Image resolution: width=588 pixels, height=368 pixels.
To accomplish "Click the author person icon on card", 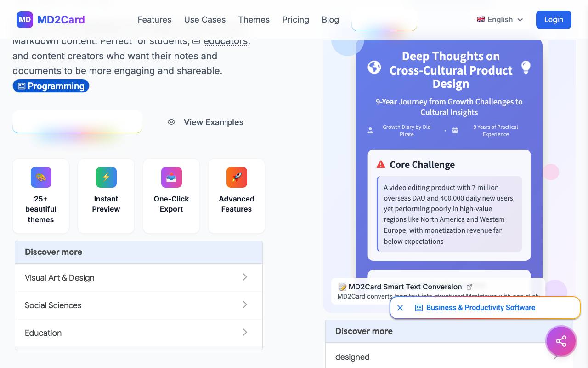I will pos(370,131).
